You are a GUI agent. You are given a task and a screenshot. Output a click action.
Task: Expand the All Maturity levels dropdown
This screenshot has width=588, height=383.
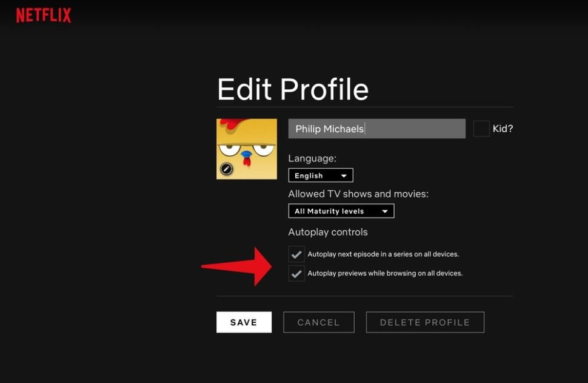pyautogui.click(x=341, y=211)
